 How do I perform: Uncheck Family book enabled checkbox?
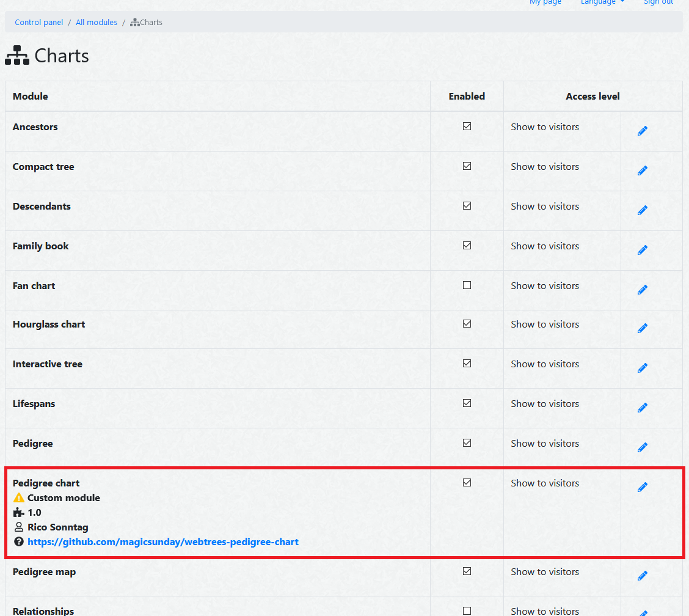(x=467, y=245)
